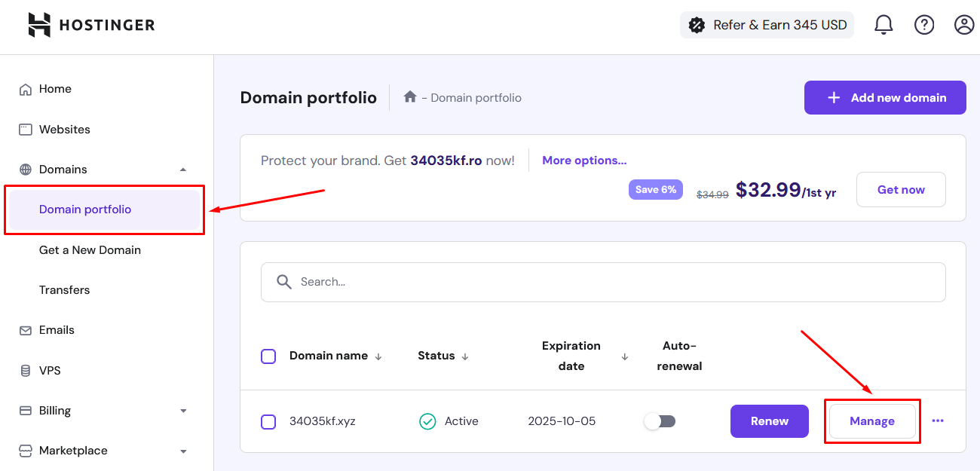
Task: Open the account profile icon
Action: 963,24
